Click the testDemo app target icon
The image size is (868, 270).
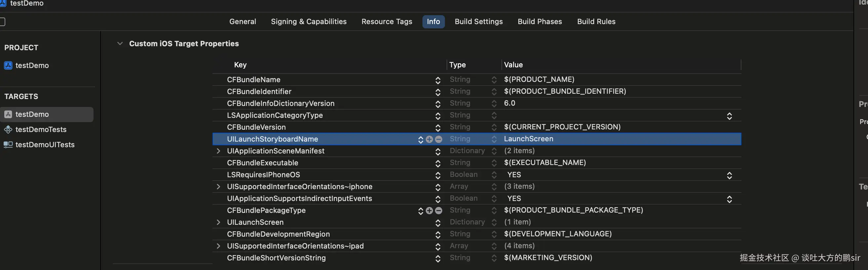[8, 115]
